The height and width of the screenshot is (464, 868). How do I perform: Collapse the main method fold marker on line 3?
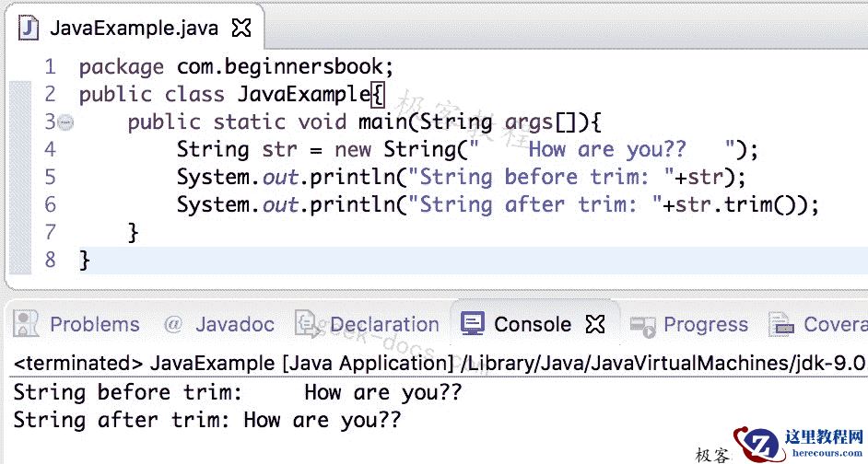pos(65,122)
